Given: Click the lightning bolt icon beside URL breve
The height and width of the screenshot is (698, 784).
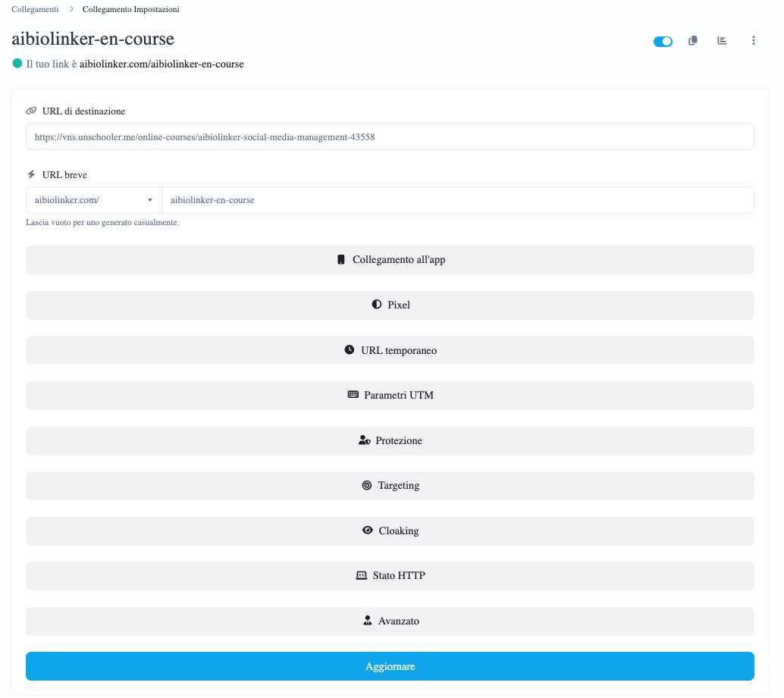Looking at the screenshot, I should click(31, 174).
